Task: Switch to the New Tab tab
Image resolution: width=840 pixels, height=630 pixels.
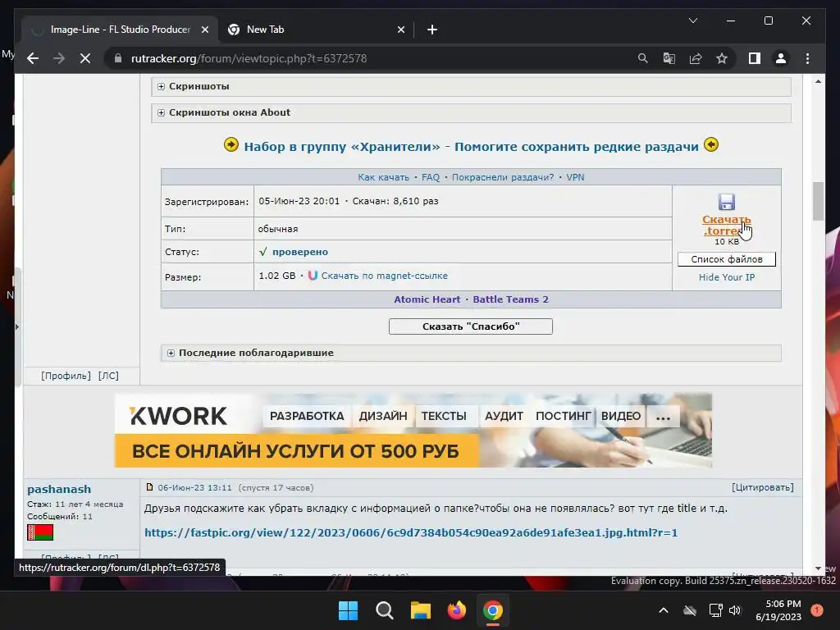Action: pyautogui.click(x=316, y=30)
